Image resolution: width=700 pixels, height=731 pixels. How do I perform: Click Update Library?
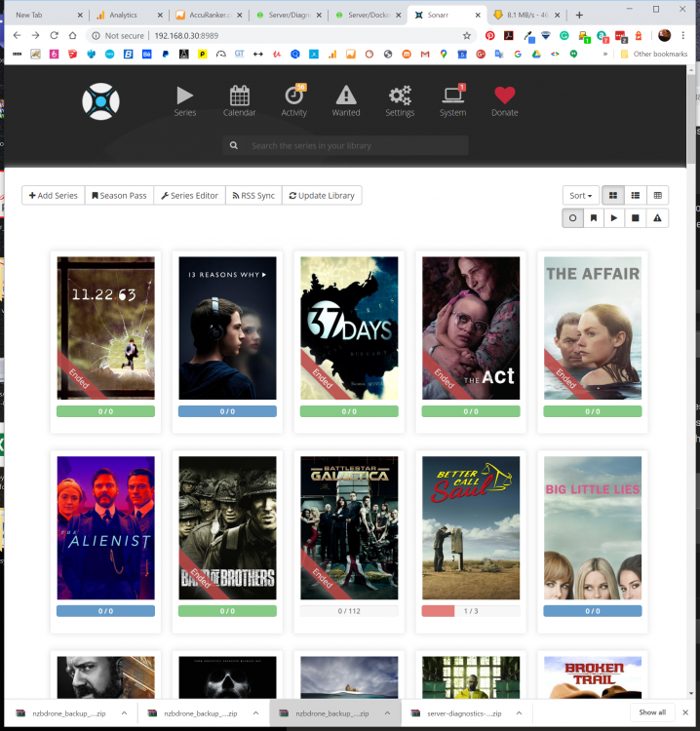pyautogui.click(x=322, y=195)
